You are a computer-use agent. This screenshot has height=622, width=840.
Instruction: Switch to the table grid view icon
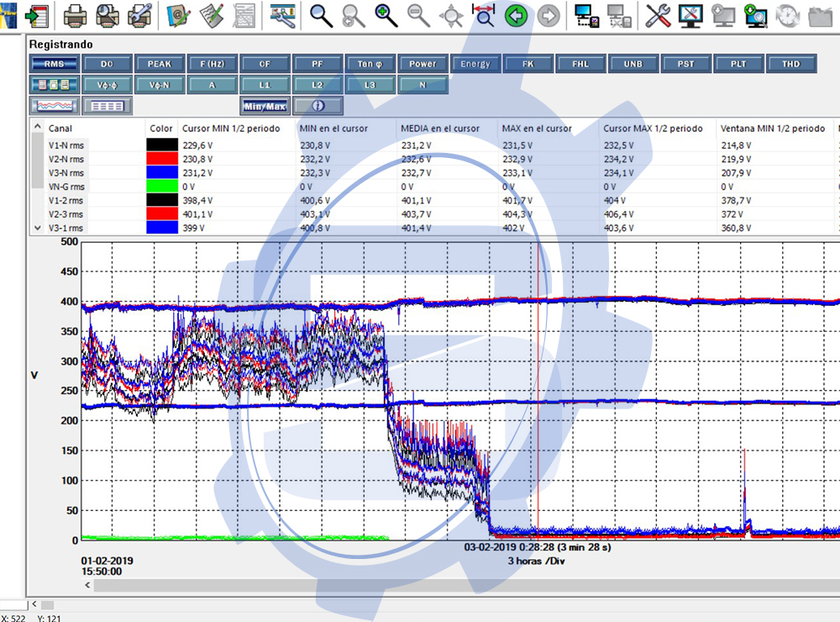click(107, 106)
